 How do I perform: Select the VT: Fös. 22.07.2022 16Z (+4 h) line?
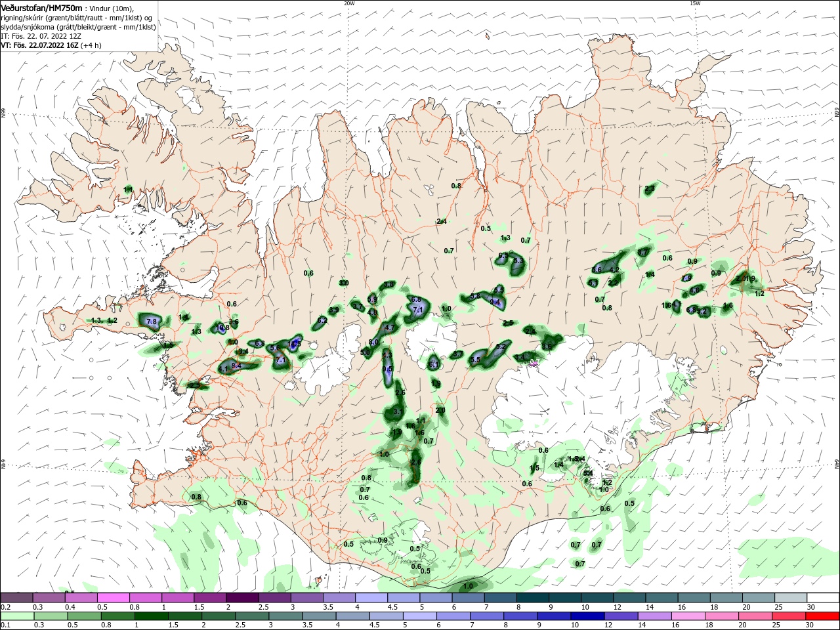point(51,45)
